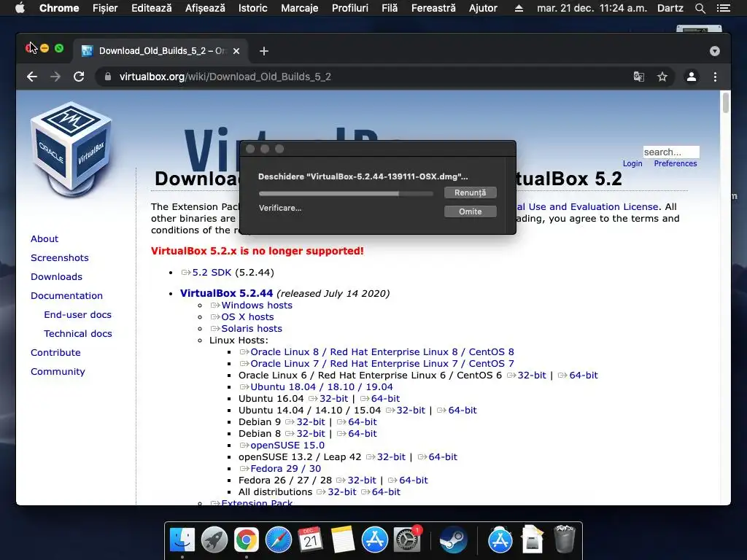Download OS X hosts build
Image resolution: width=747 pixels, height=560 pixels.
click(247, 317)
